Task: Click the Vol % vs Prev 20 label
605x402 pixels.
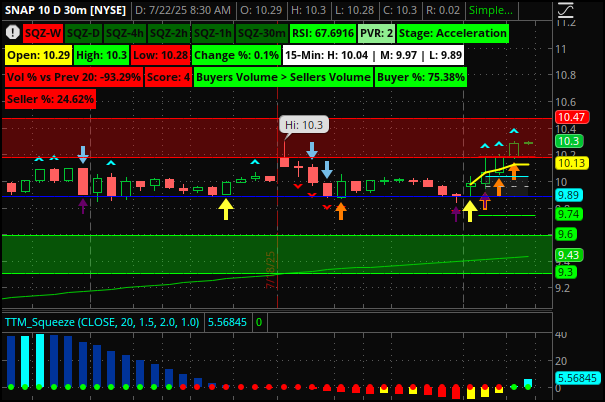Action: tap(74, 77)
